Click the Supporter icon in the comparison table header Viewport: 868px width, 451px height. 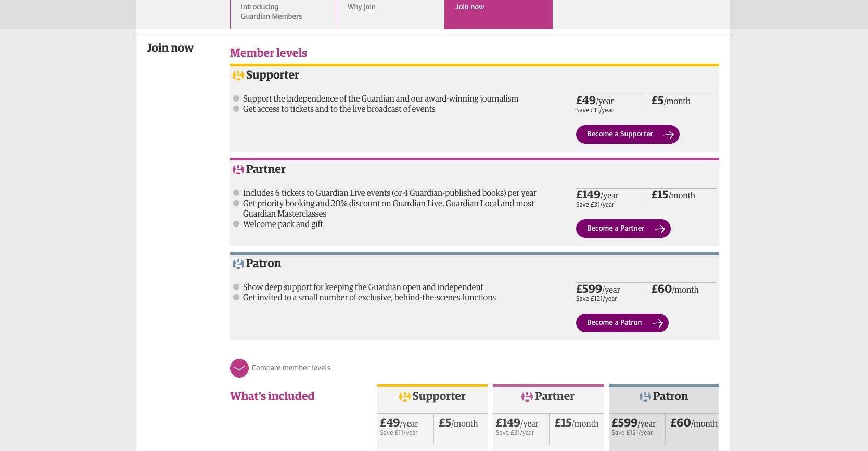coord(404,396)
